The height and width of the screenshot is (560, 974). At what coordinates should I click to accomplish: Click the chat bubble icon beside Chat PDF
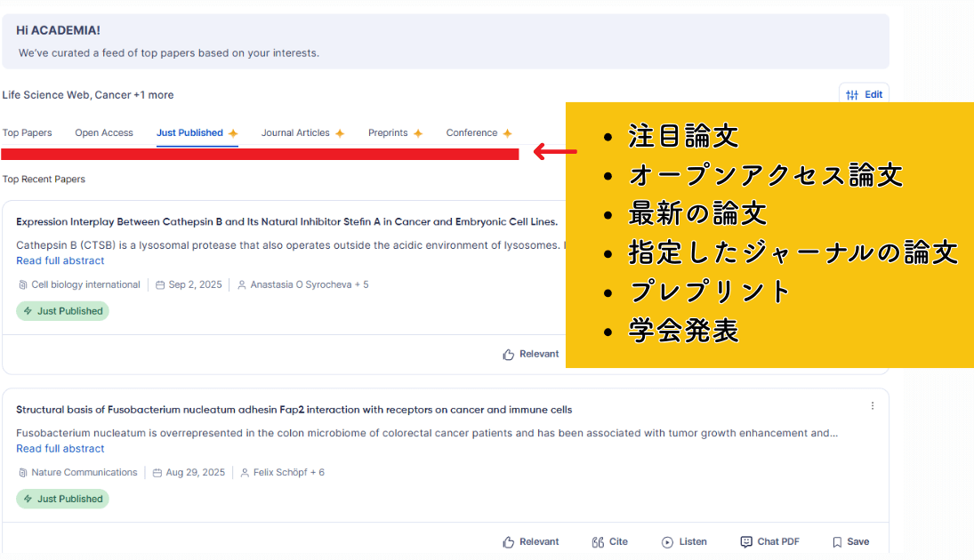[x=746, y=542]
